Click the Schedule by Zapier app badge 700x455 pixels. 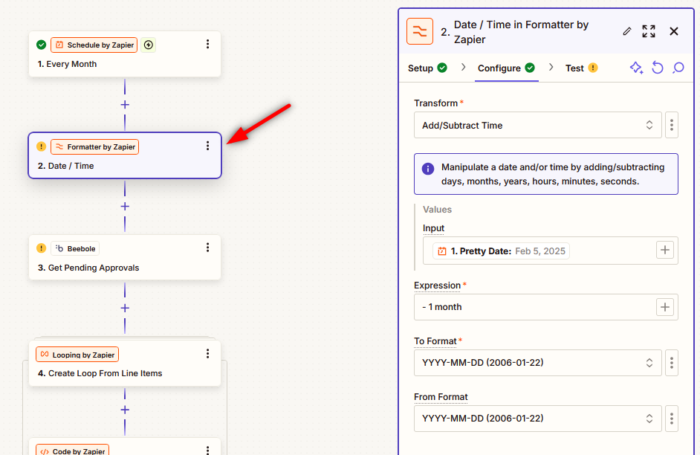coord(94,45)
